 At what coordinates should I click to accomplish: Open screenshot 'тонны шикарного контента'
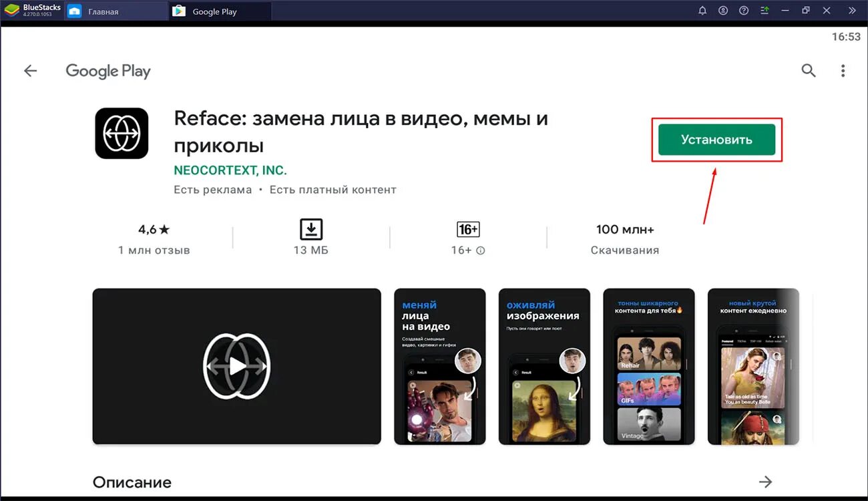[649, 366]
